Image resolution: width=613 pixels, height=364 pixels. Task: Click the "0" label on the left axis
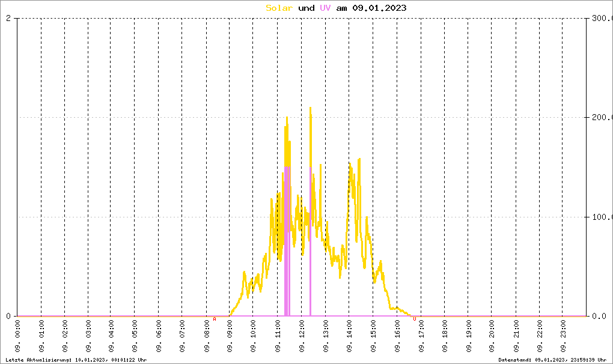[8, 316]
